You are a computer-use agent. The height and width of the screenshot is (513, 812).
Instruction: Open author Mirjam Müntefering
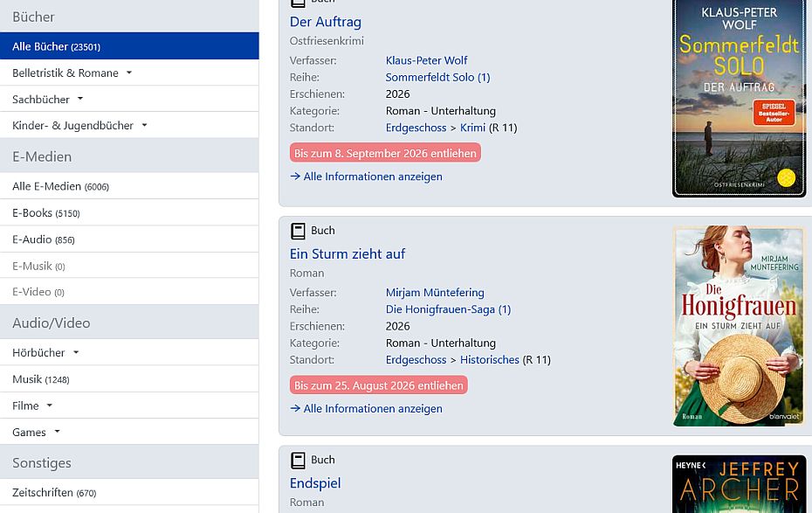pyautogui.click(x=435, y=292)
